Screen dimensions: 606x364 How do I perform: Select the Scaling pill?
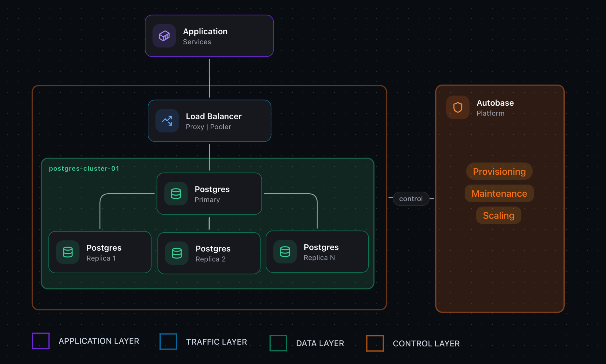(499, 215)
